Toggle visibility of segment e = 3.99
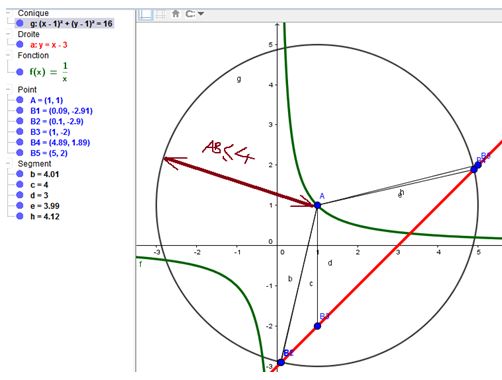502x380 pixels. [x=20, y=206]
